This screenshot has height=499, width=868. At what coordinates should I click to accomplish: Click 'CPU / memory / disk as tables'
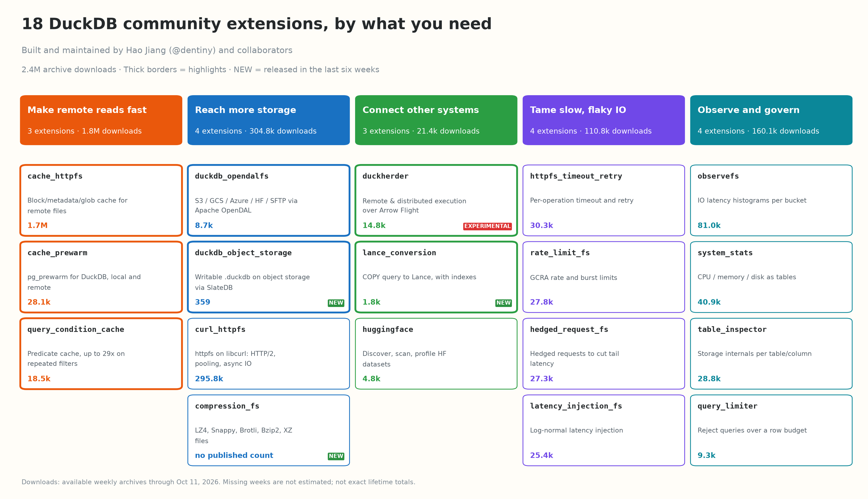point(747,277)
